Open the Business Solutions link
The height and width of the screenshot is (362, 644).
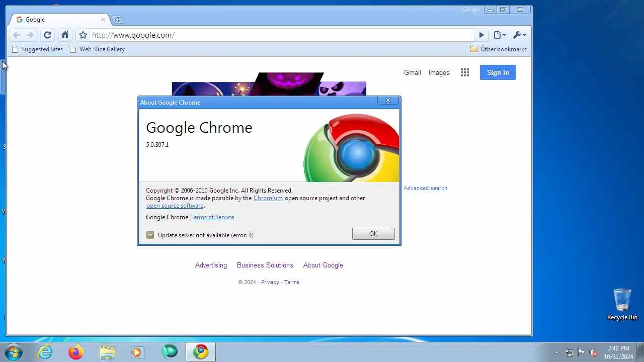pos(265,265)
